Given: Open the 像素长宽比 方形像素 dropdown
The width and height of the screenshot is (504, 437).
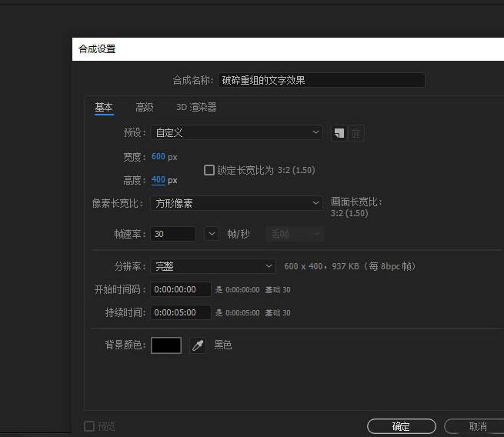Looking at the screenshot, I should click(x=236, y=203).
